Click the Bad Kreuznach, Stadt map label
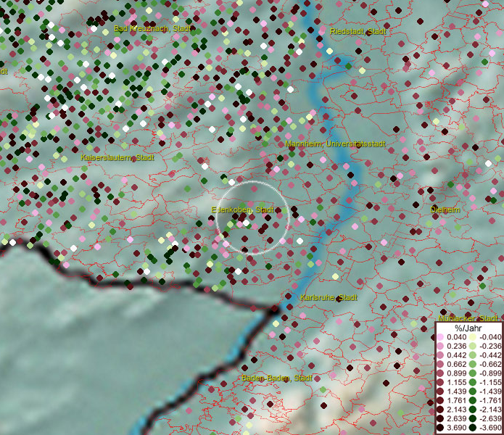Viewport: 504px width, 435px height. tap(152, 28)
